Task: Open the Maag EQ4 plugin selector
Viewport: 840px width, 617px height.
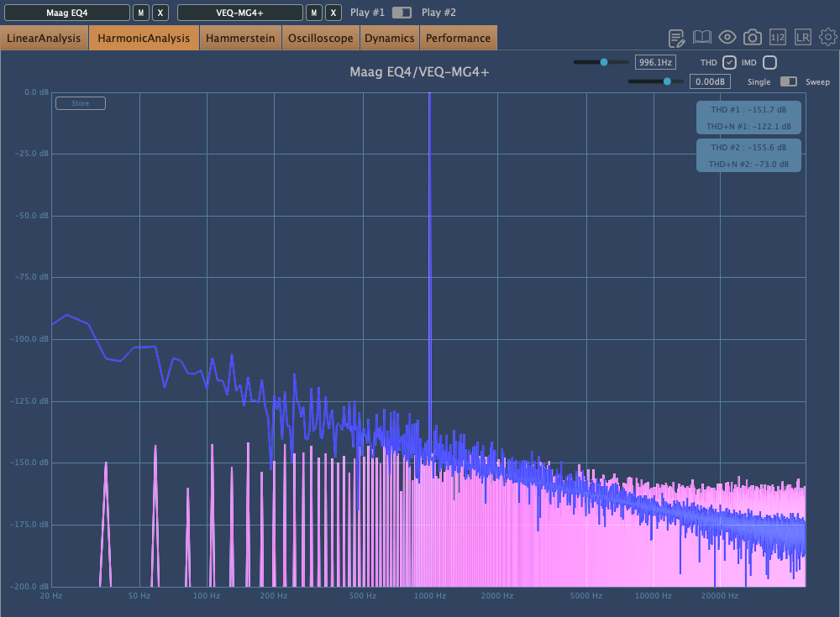Action: click(67, 13)
